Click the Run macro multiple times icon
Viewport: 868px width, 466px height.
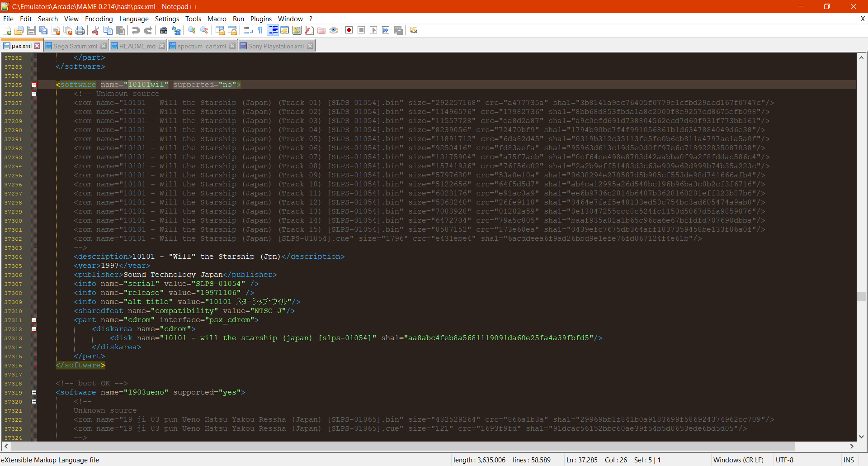(386, 30)
